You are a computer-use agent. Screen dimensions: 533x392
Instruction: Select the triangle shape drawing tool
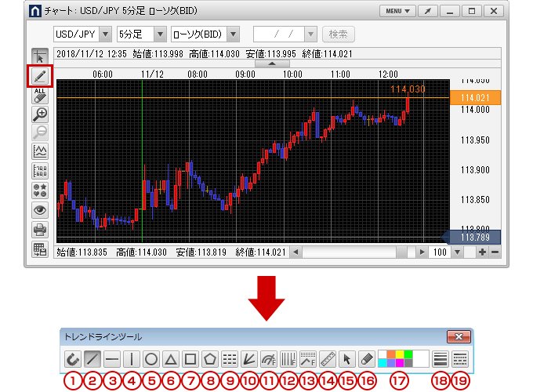(171, 359)
